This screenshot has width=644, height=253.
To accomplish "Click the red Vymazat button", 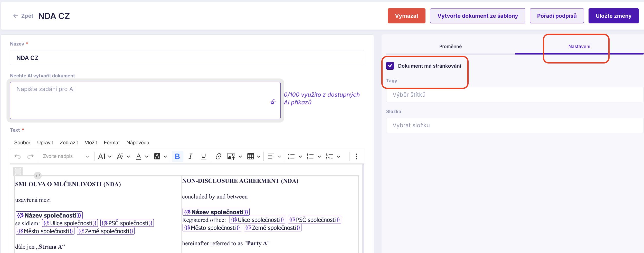I will (406, 16).
